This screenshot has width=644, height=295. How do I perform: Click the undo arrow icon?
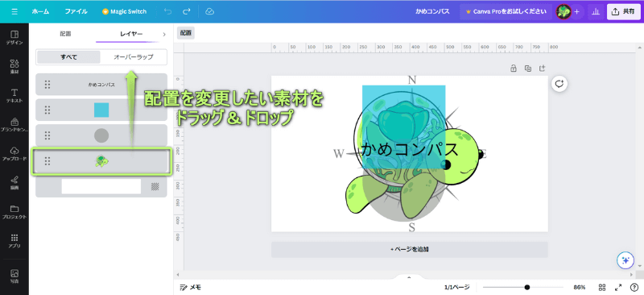[x=167, y=11]
